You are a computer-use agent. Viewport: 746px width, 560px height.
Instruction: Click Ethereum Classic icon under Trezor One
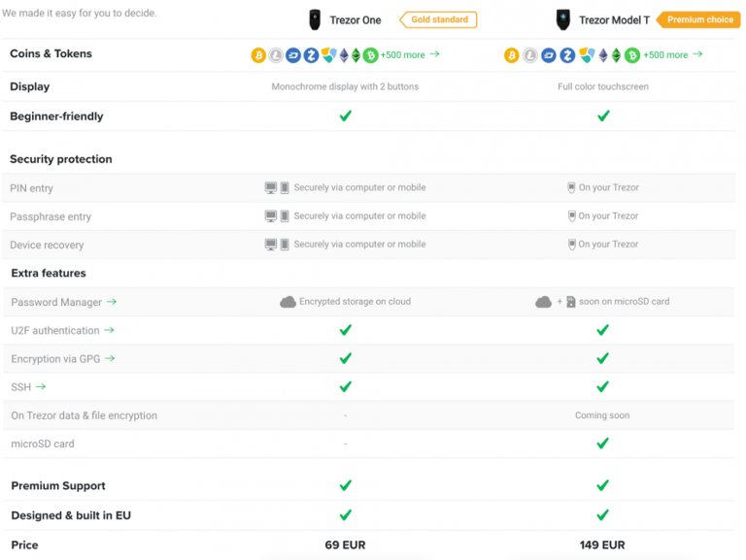pyautogui.click(x=356, y=55)
